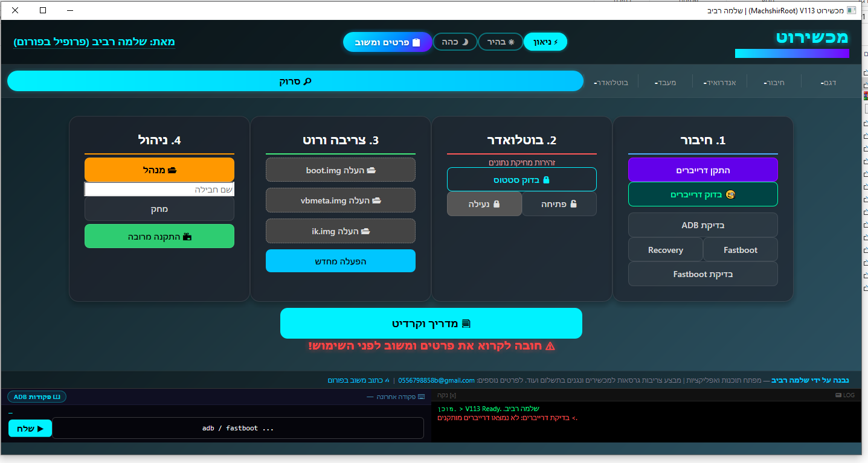Expand the פקודות ADB commands list
The width and height of the screenshot is (868, 463).
click(x=37, y=397)
